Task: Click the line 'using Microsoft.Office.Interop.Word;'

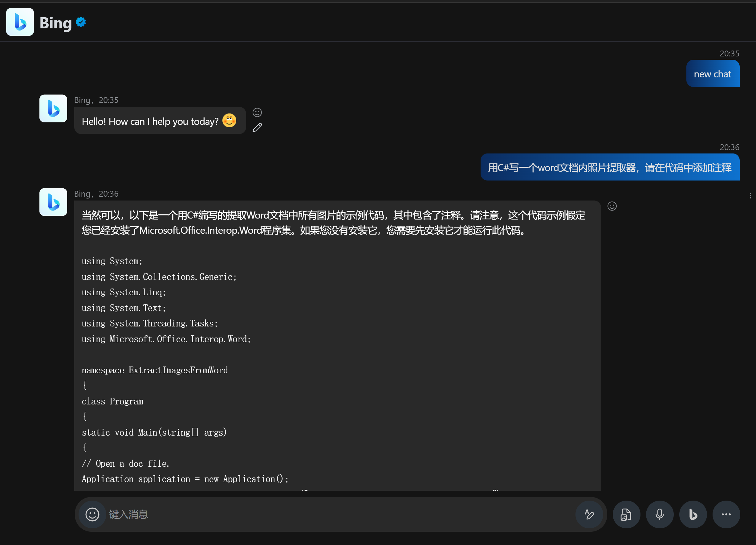Action: (x=166, y=339)
